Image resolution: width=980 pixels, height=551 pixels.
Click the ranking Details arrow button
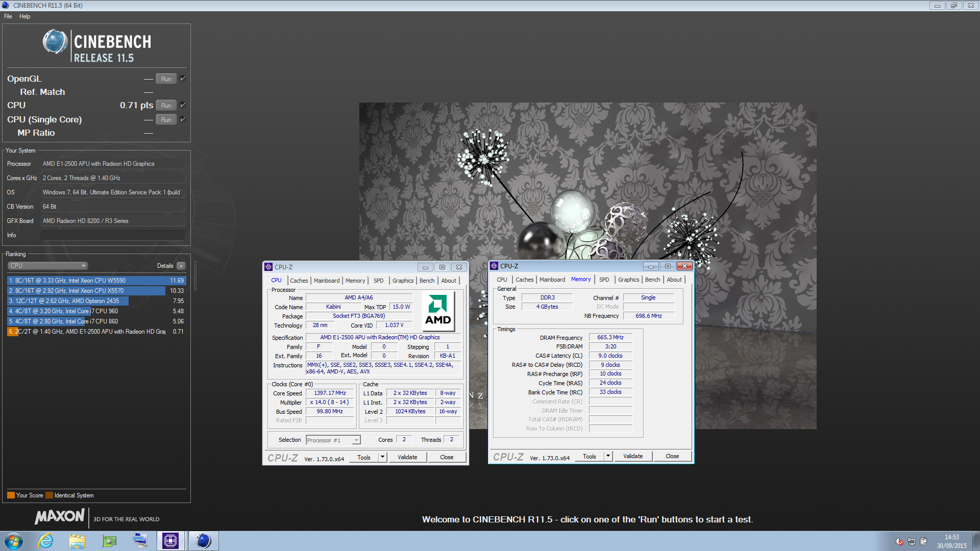(181, 266)
